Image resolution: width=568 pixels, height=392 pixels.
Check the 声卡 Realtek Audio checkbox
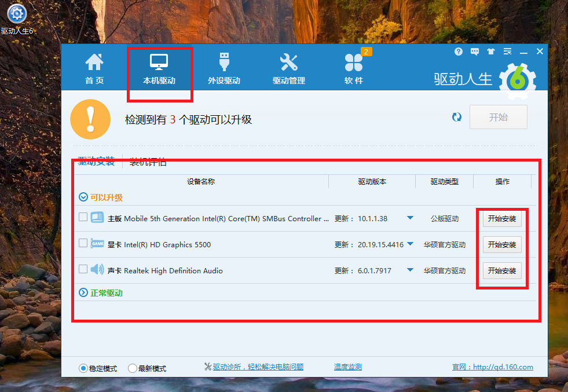[x=83, y=269]
